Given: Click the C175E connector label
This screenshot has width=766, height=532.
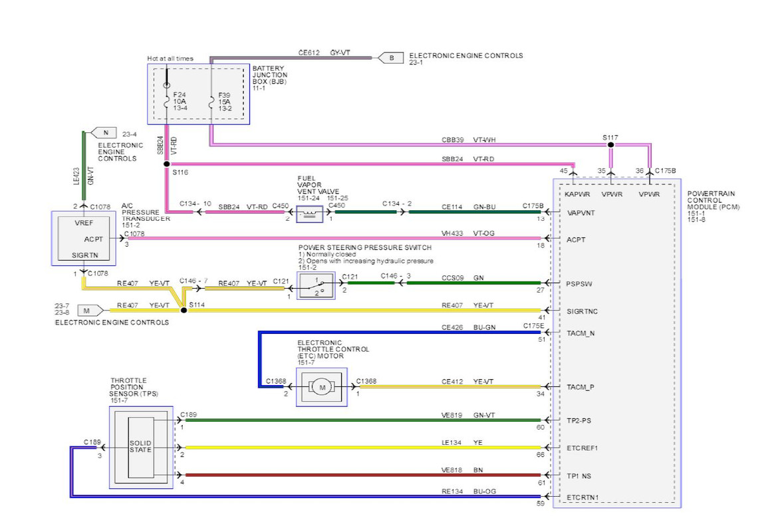Looking at the screenshot, I should (x=533, y=326).
